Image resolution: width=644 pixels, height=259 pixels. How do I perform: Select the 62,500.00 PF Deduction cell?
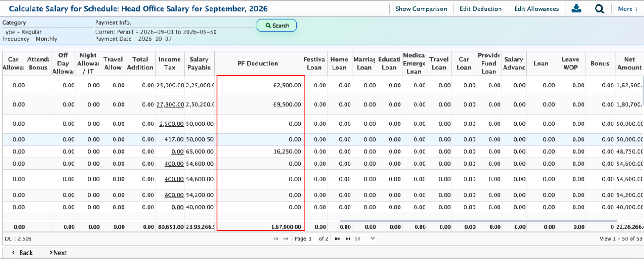(x=258, y=85)
